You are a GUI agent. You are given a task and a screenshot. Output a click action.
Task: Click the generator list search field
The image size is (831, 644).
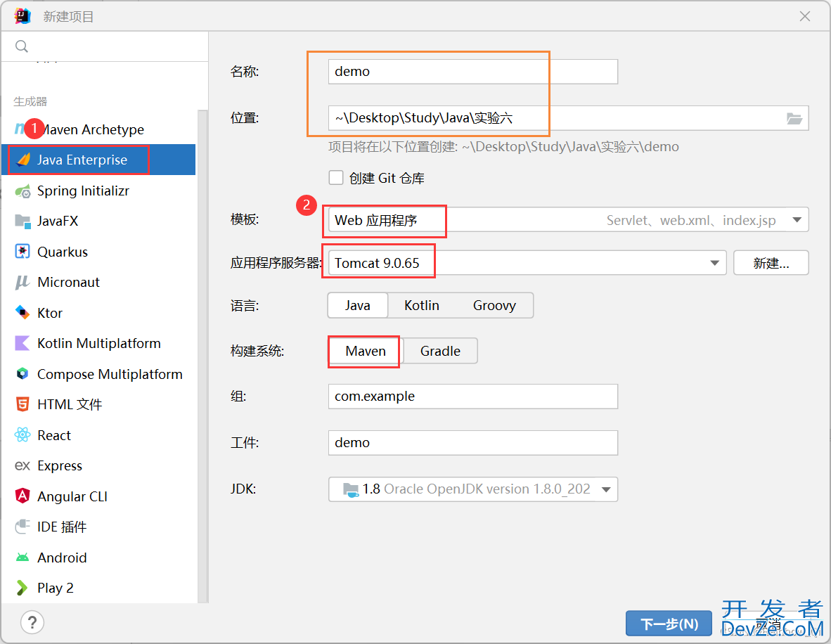tap(105, 46)
